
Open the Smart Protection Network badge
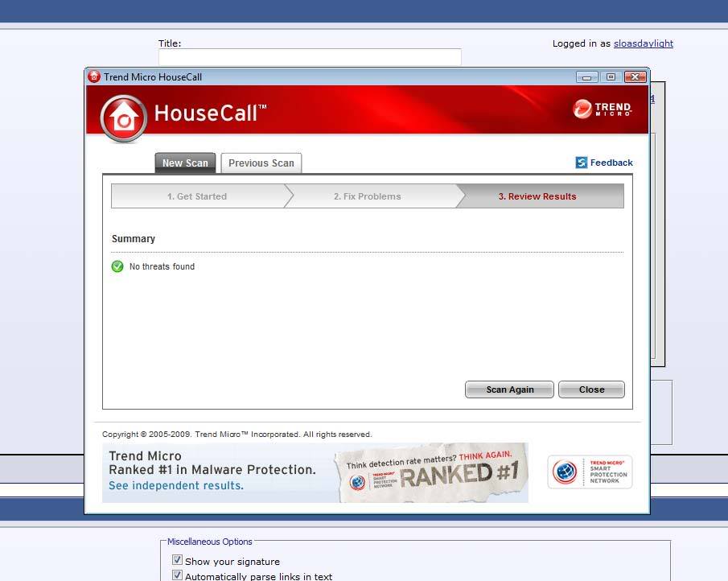click(590, 472)
